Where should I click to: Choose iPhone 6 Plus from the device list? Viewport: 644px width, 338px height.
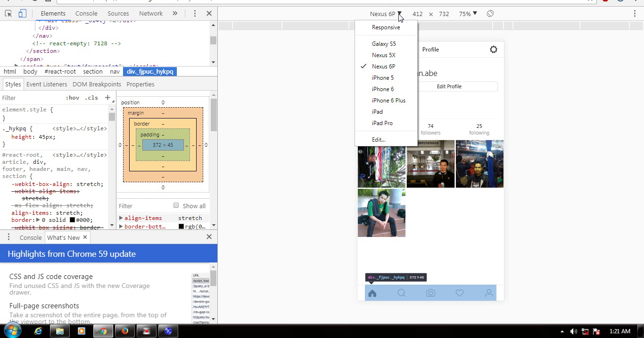[386, 101]
